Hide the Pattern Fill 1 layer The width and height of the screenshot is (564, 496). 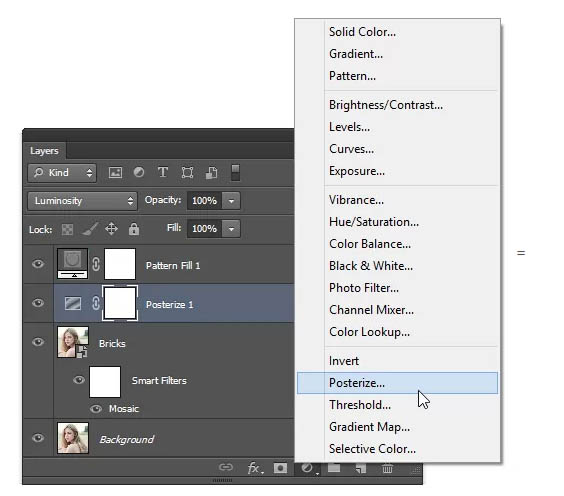[x=38, y=264]
